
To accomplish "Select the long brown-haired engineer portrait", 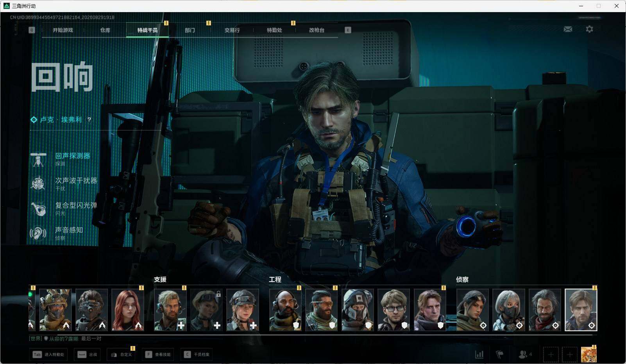I will coord(430,310).
